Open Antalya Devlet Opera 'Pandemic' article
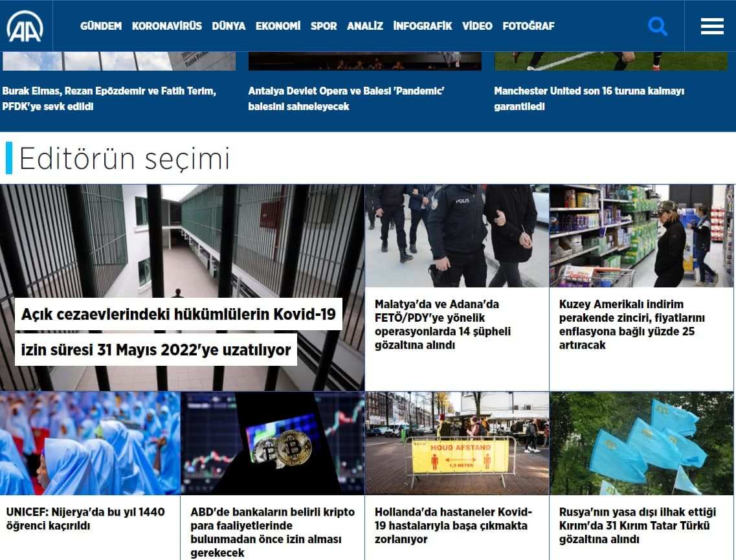The height and width of the screenshot is (560, 736). click(x=346, y=98)
